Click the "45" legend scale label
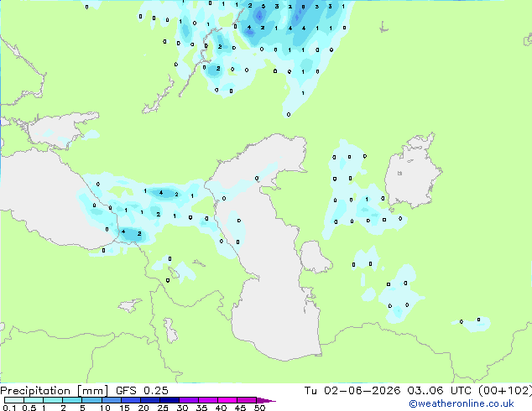Screen dimensions: 532x411 pos(240,408)
